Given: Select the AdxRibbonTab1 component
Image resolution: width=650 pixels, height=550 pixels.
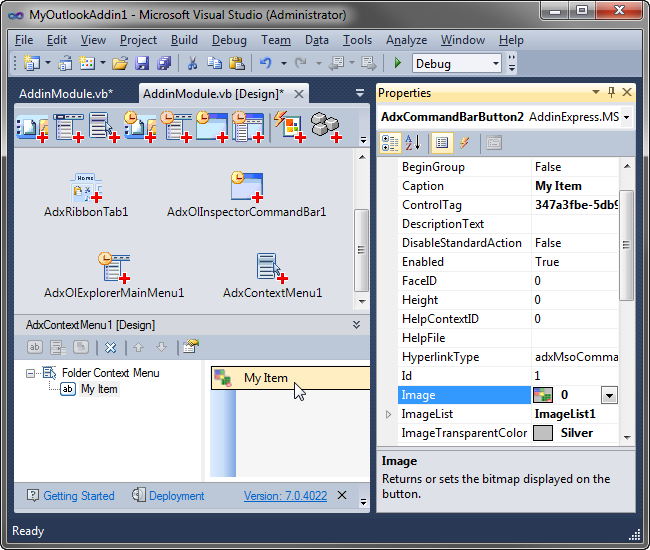Looking at the screenshot, I should [86, 196].
